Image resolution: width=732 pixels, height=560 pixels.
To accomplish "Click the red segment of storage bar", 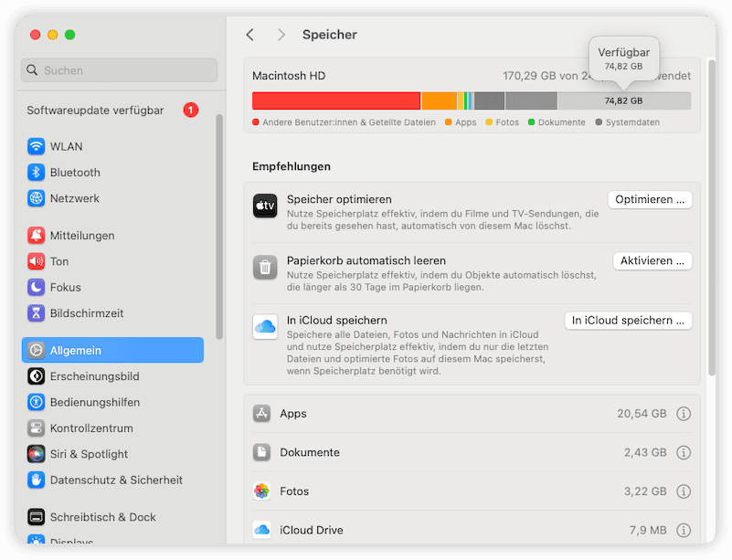I will click(336, 100).
